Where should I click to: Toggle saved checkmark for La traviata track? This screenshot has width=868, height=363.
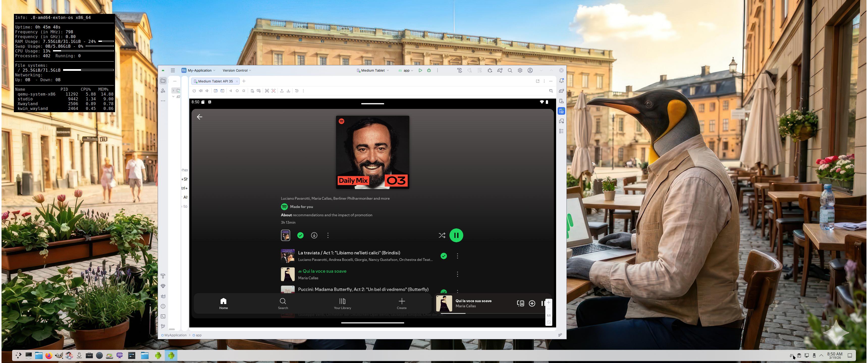click(444, 256)
